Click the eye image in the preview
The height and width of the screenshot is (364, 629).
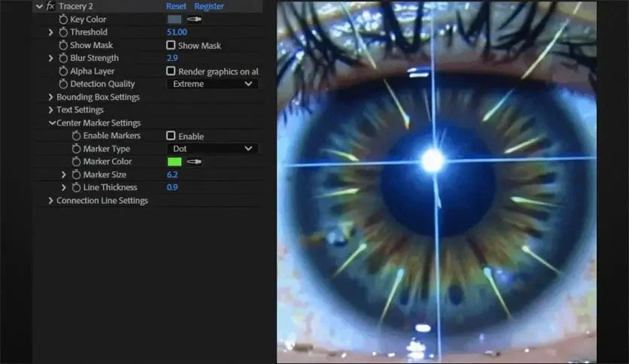(x=436, y=182)
